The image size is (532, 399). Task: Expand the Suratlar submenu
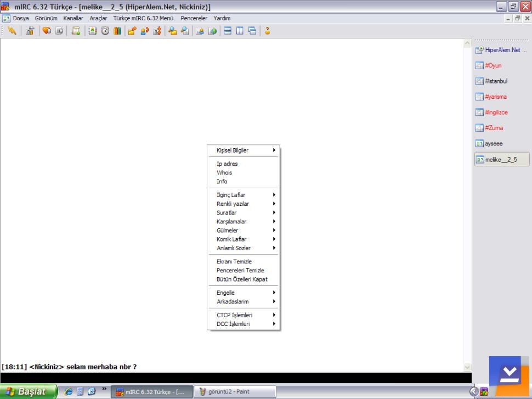(x=244, y=212)
